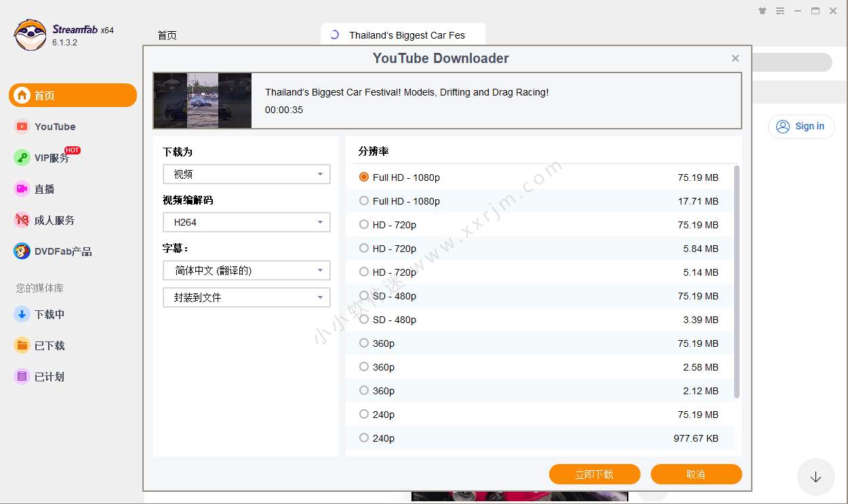
Task: Click the version 6.1.3.2 text
Action: (65, 42)
